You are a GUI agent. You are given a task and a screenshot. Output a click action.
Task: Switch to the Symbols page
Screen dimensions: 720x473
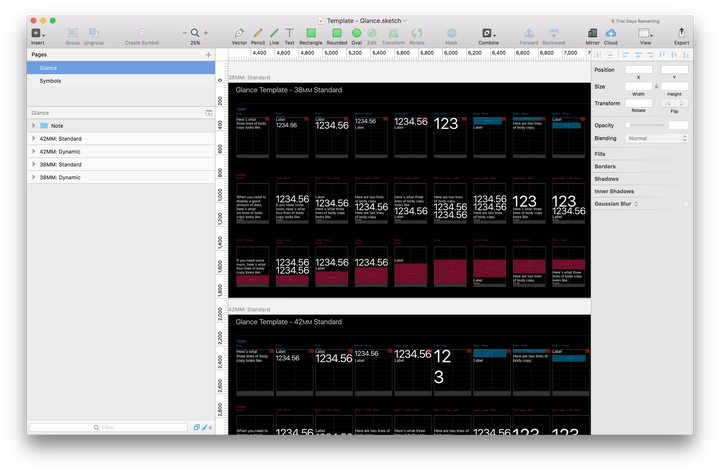point(50,81)
